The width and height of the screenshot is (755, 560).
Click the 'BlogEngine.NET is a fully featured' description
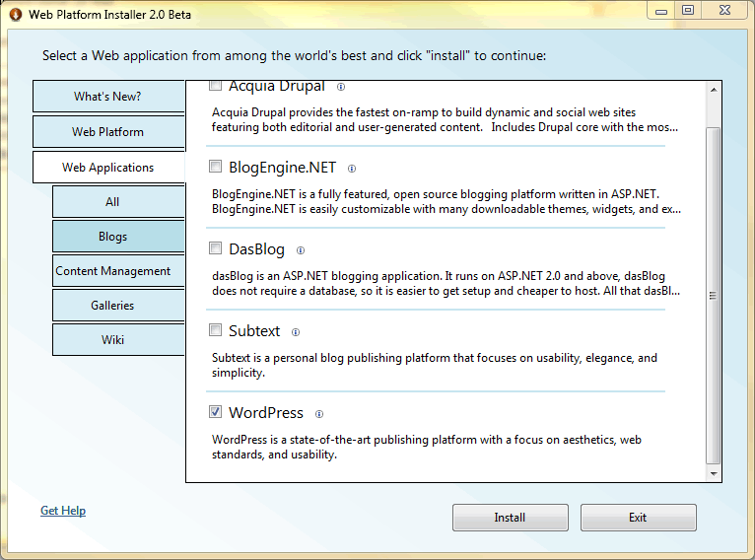(446, 202)
